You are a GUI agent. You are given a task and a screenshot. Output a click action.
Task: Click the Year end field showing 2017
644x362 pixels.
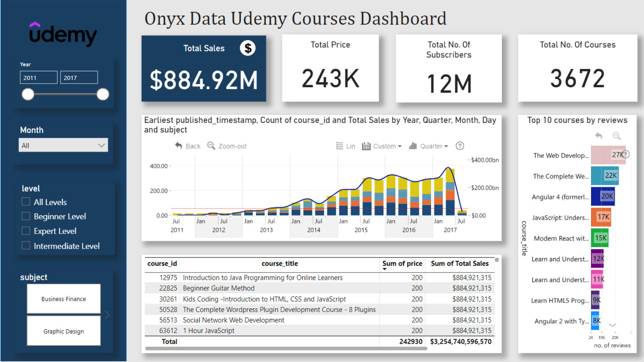79,77
